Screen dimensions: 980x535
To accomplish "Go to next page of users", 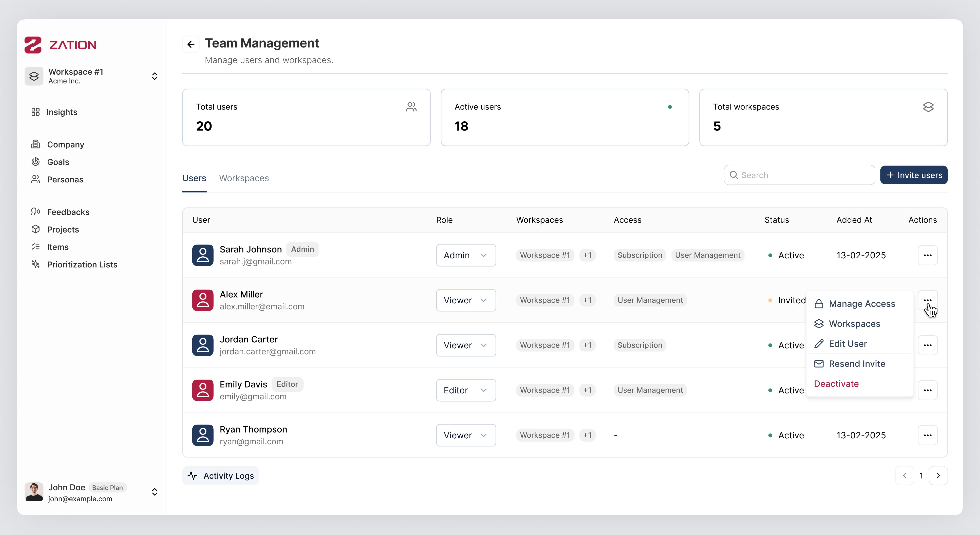I will tap(938, 476).
